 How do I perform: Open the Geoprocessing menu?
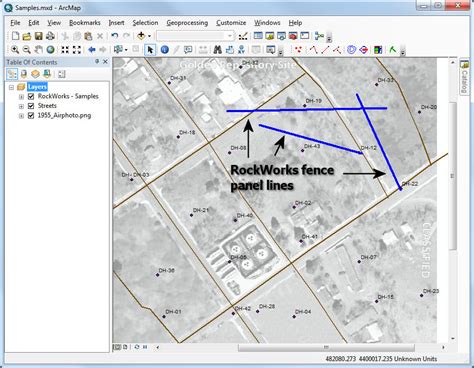(187, 23)
